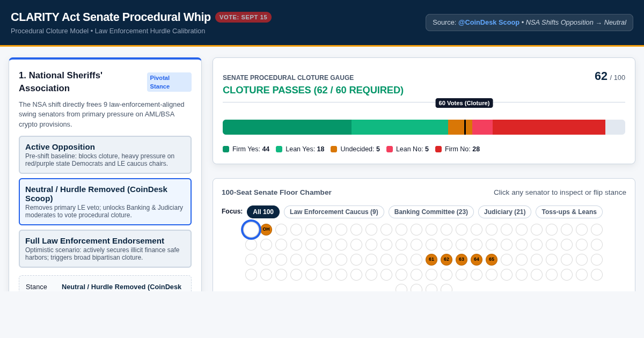The width and height of the screenshot is (644, 338).
Task: Filter by Banking Committee (23)
Action: [x=431, y=212]
